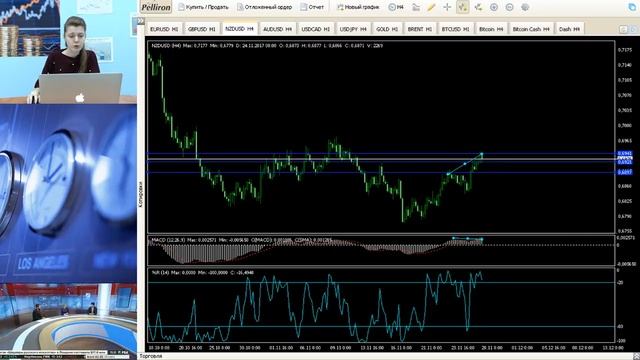Select the NZDUSD H4 tab
This screenshot has width=640, height=360.
pos(239,29)
